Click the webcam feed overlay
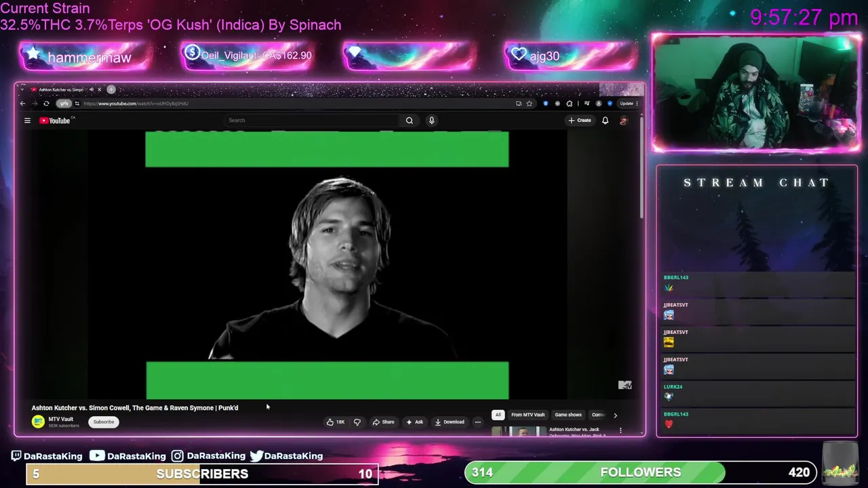868x488 pixels. [x=756, y=93]
